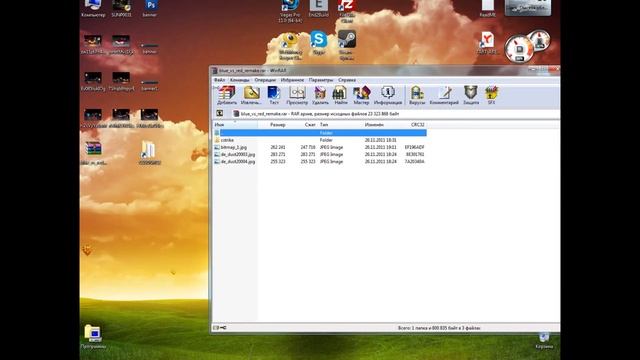Launch the Мастер (Wizard) tool
This screenshot has width=640, height=360.
361,96
